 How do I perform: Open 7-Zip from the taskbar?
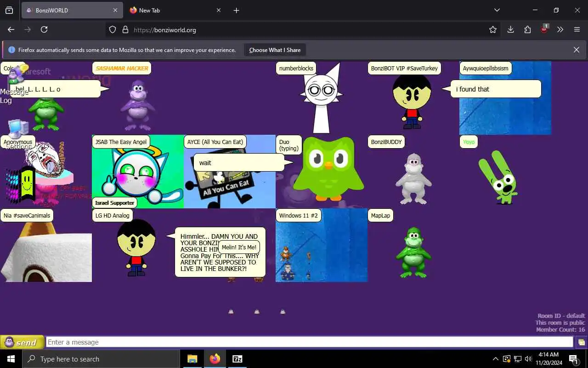point(237,359)
